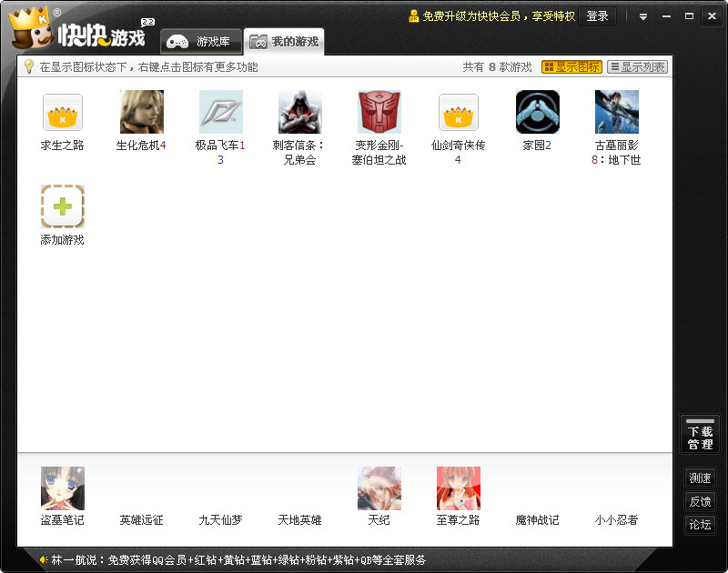Open the 免费升级为快快会员 upgrade link
Image resolution: width=728 pixels, height=573 pixels.
[499, 16]
